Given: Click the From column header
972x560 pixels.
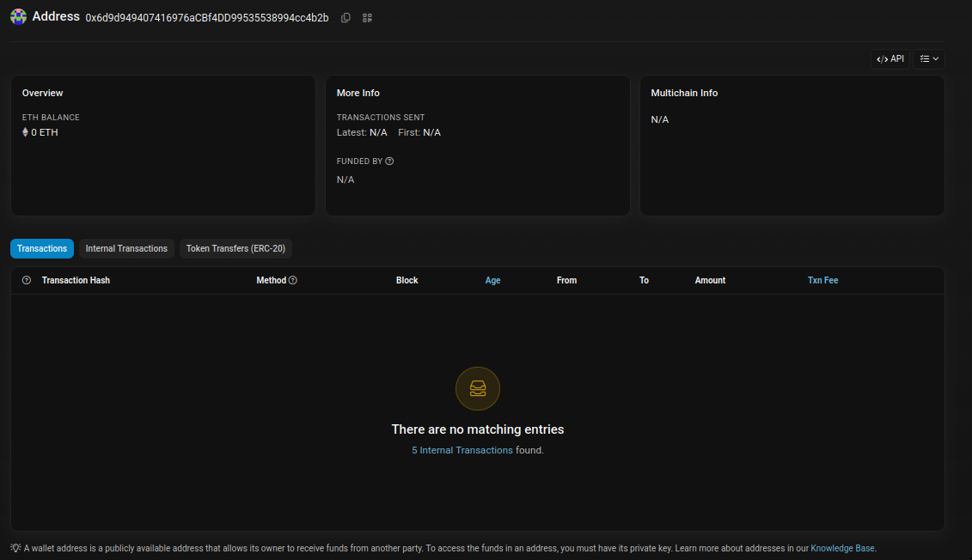Looking at the screenshot, I should (x=566, y=281).
